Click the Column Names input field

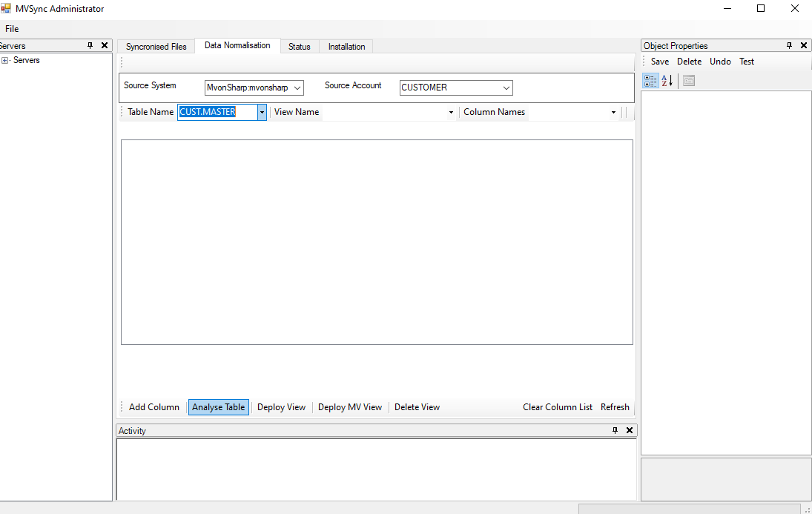tap(569, 113)
